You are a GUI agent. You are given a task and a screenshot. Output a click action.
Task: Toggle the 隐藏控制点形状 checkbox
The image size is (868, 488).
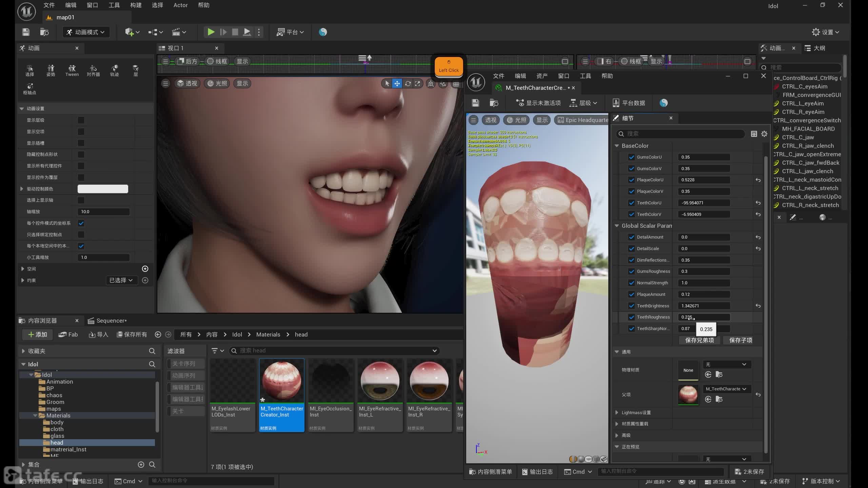click(81, 155)
